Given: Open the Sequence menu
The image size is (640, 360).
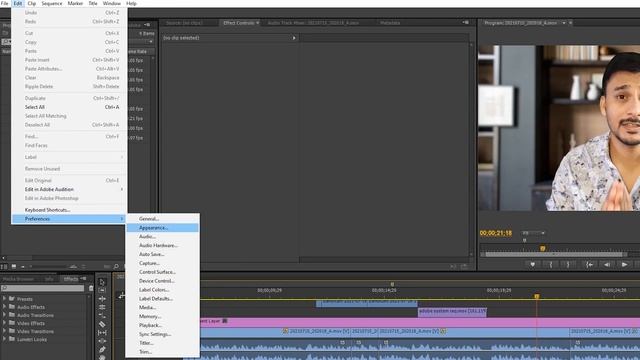Looking at the screenshot, I should [x=52, y=3].
